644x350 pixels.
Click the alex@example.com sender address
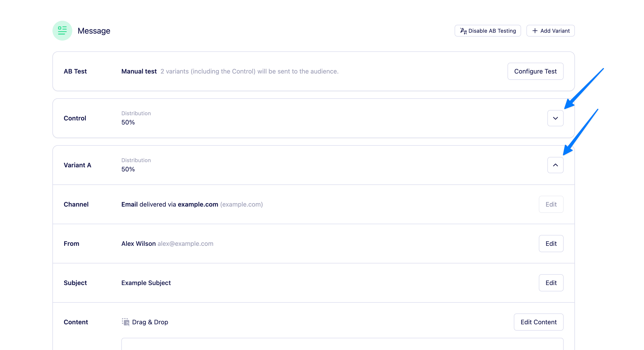tap(185, 244)
